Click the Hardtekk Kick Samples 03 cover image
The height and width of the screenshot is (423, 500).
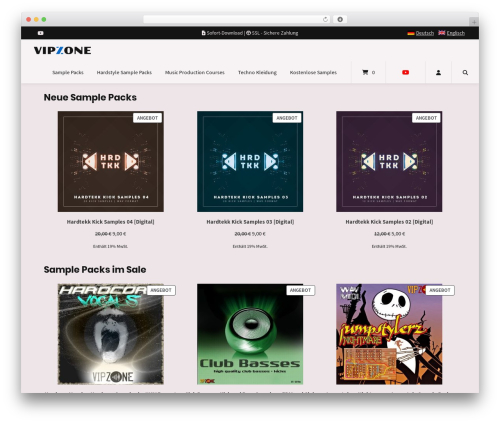click(x=250, y=162)
